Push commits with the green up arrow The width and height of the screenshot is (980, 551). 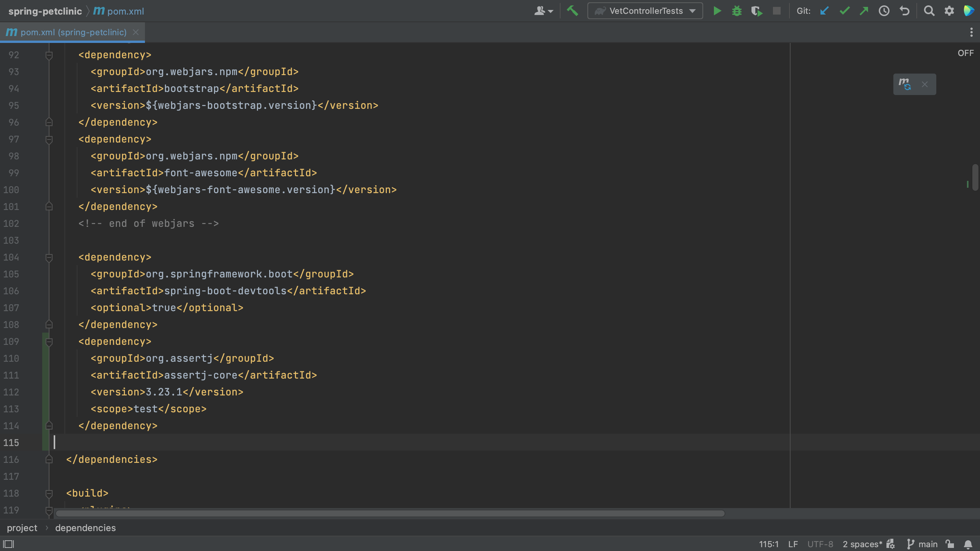pyautogui.click(x=864, y=11)
